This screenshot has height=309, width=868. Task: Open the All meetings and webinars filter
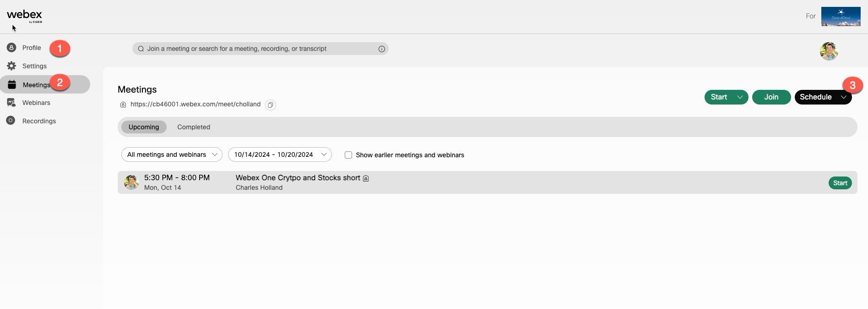coord(172,154)
